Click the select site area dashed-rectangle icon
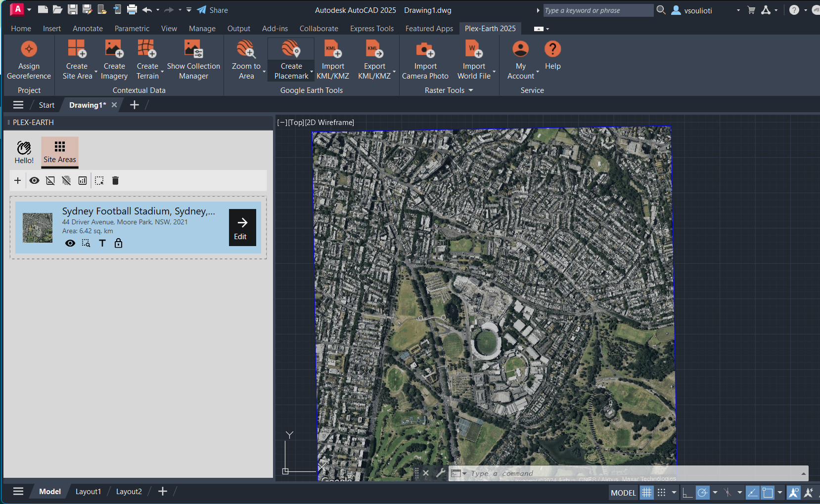This screenshot has width=820, height=504. pyautogui.click(x=99, y=181)
